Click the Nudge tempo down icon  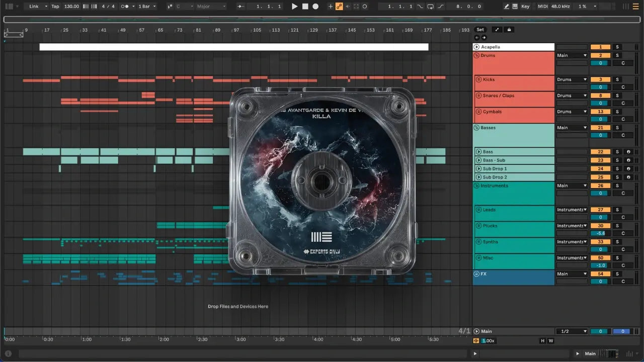(x=85, y=7)
